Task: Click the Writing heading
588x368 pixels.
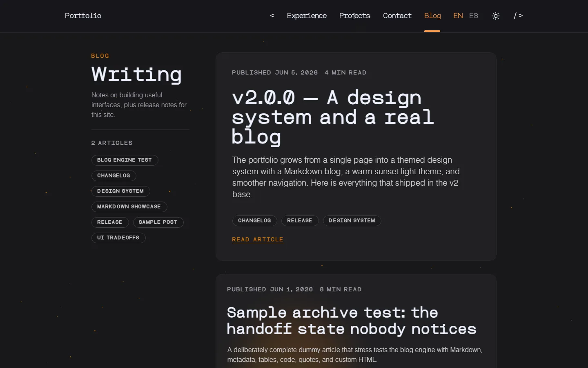Action: 136,74
